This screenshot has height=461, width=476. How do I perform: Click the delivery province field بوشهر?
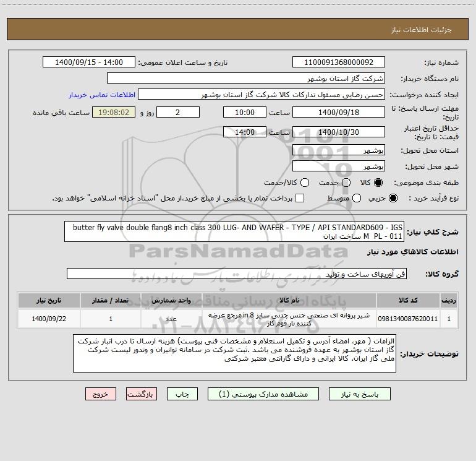click(339, 150)
